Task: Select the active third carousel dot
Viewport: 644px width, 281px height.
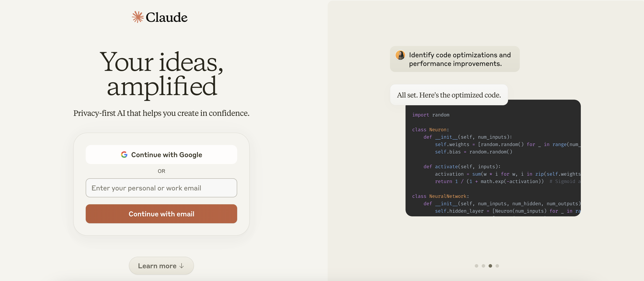Action: [x=490, y=266]
